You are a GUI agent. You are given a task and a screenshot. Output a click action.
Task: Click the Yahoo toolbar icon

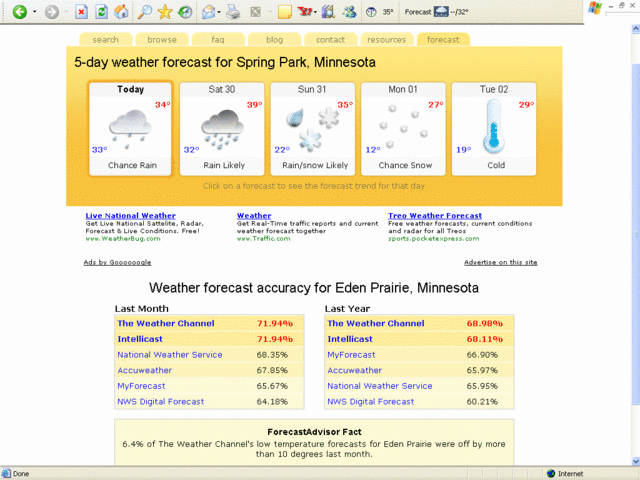point(304,12)
